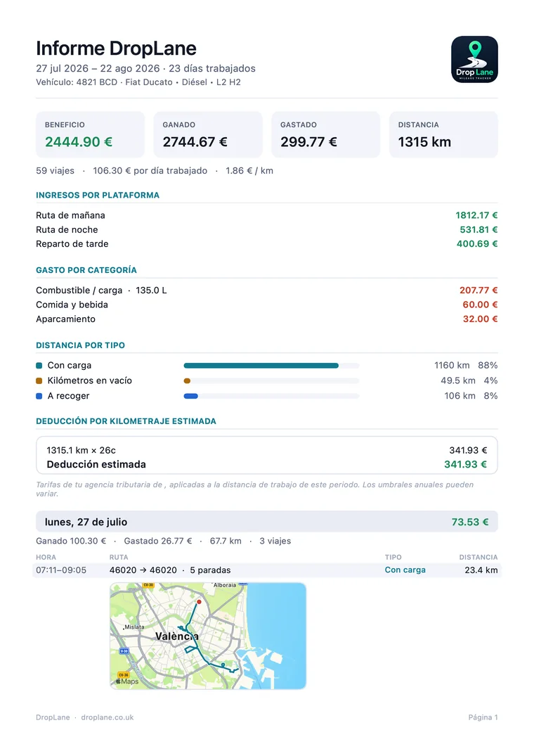Screen dimensions: 534x756
Task: Click the red start pin on map
Action: pyautogui.click(x=198, y=602)
